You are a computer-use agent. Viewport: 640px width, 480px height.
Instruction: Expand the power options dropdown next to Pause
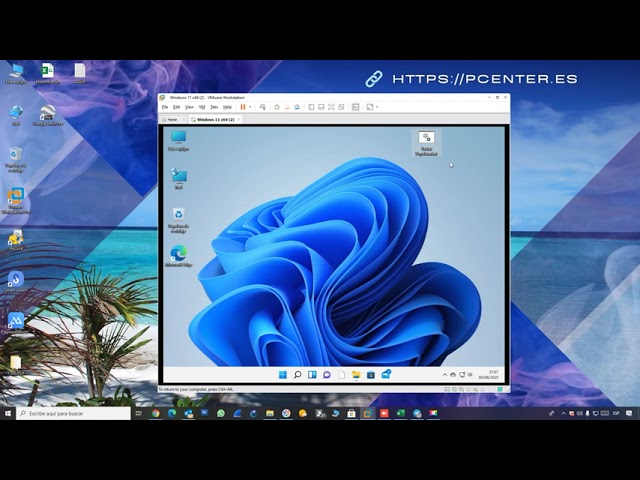pos(250,107)
